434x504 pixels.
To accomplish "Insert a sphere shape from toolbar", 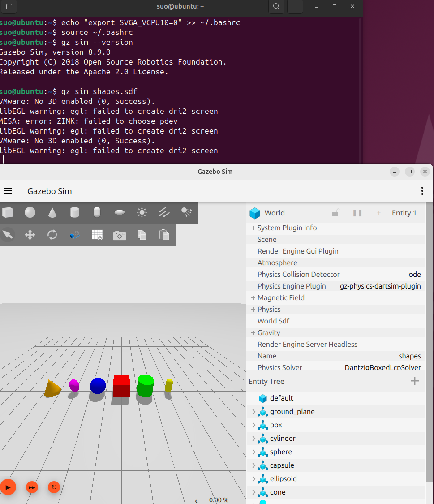I will [30, 212].
